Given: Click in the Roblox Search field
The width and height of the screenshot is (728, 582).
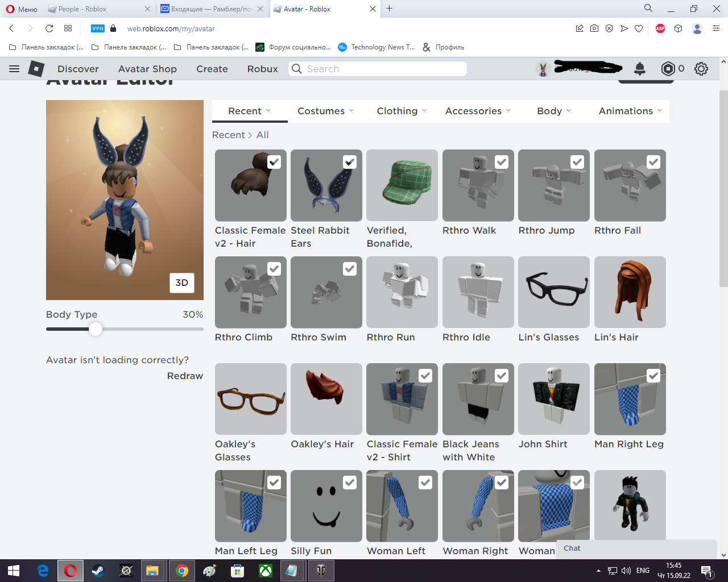Looking at the screenshot, I should (x=378, y=69).
